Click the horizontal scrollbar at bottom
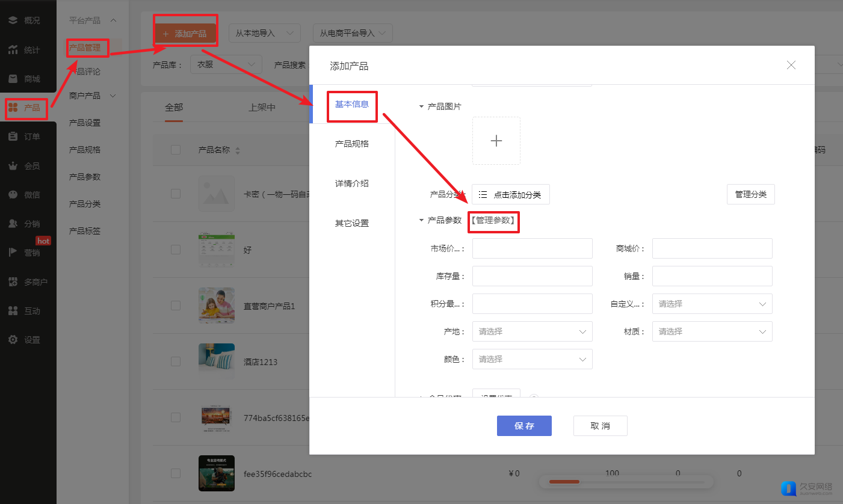Viewport: 843px width, 504px height. 626,482
